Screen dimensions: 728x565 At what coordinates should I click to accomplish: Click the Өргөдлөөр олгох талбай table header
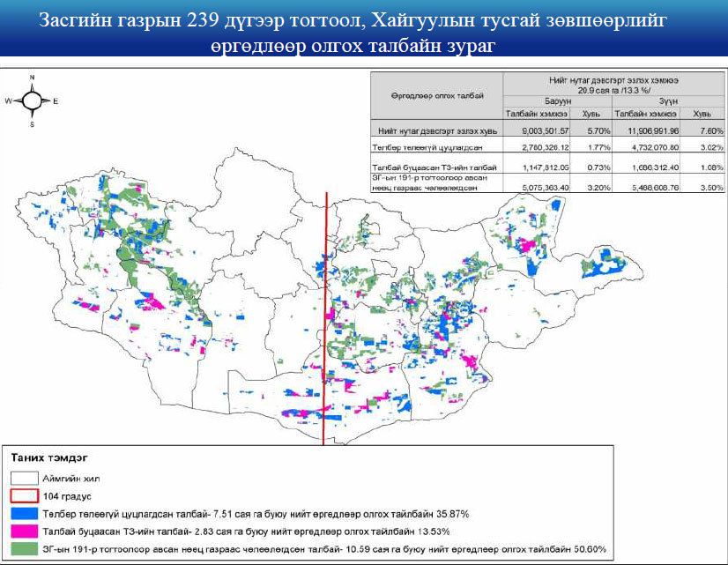(437, 94)
